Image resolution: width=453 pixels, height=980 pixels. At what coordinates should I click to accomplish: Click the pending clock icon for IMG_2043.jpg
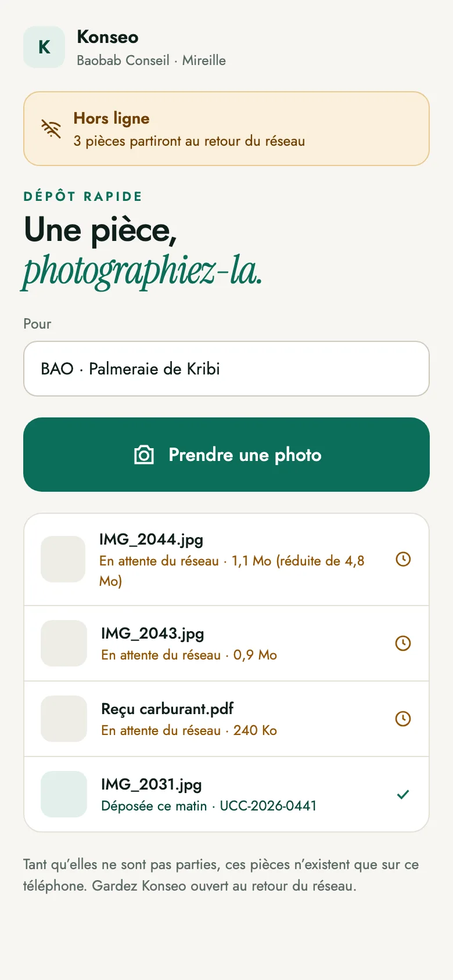click(403, 643)
